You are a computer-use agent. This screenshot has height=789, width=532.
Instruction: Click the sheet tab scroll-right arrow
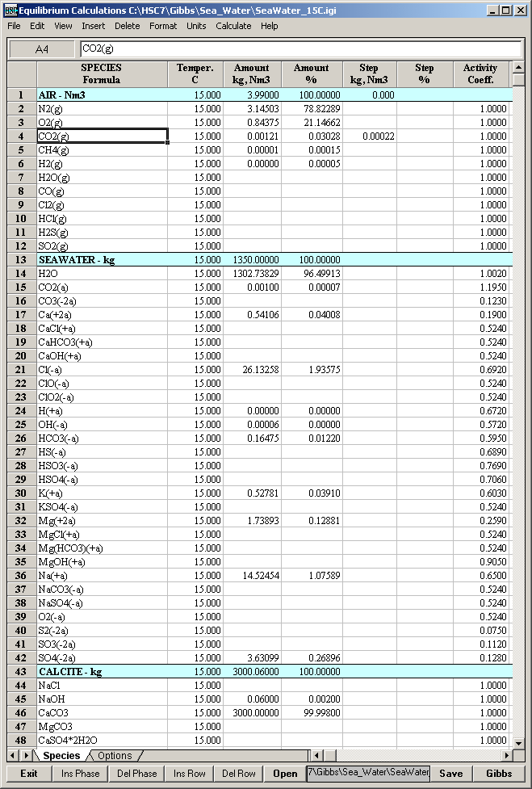pos(26,756)
